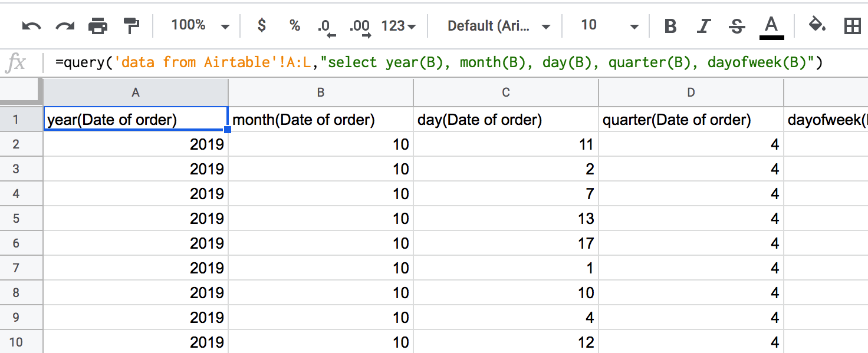Select column A header
Screen dimensions: 868x353
tap(136, 92)
